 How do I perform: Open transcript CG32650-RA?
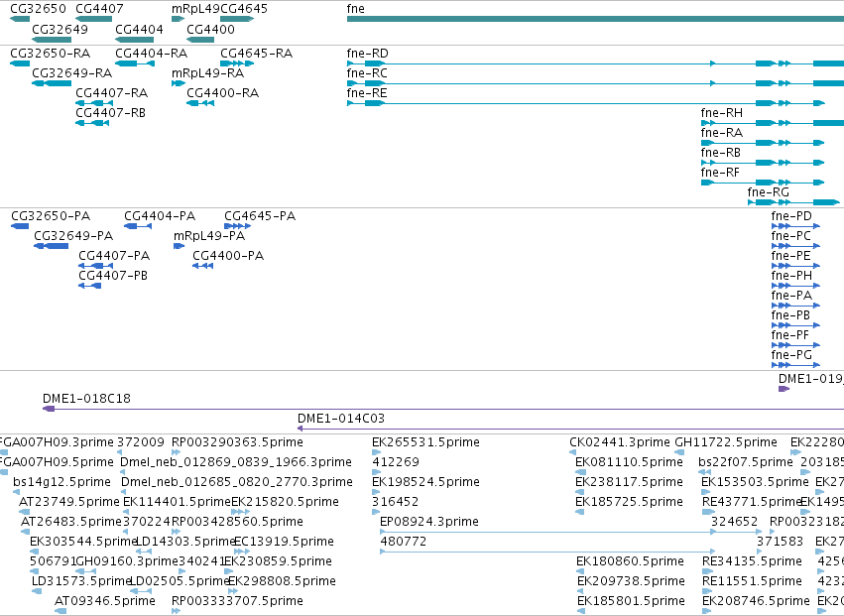(x=50, y=54)
